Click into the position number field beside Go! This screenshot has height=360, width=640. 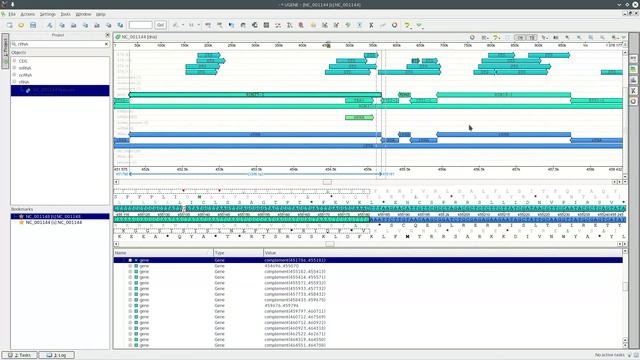point(140,25)
